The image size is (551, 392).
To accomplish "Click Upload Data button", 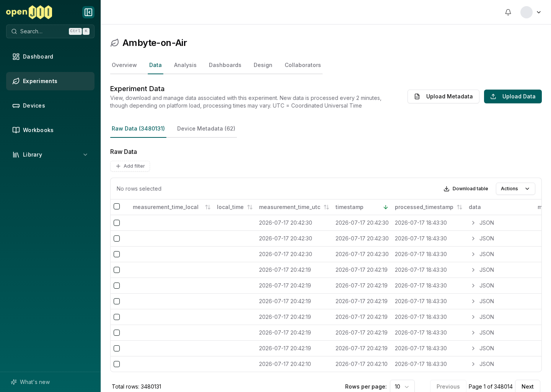I will (513, 96).
